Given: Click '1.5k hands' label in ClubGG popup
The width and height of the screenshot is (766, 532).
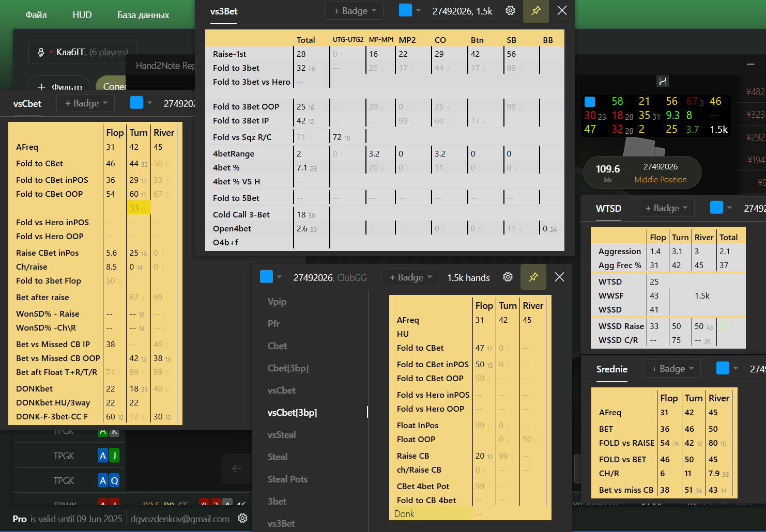Looking at the screenshot, I should tap(468, 278).
